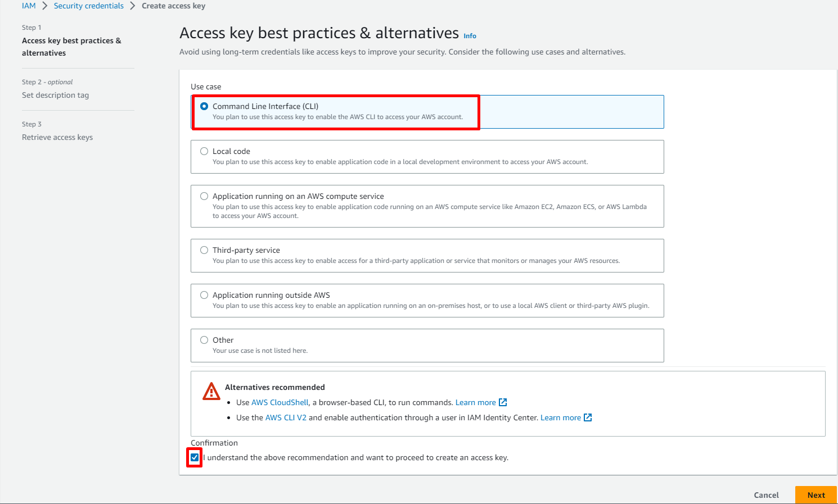Viewport: 838px width, 504px height.
Task: Click the AWS CloudShell link
Action: (x=280, y=402)
